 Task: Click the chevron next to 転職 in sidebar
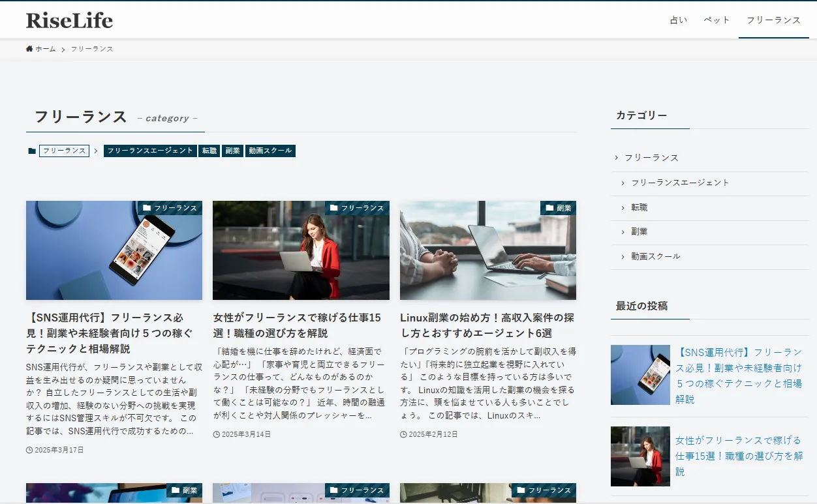pos(623,208)
